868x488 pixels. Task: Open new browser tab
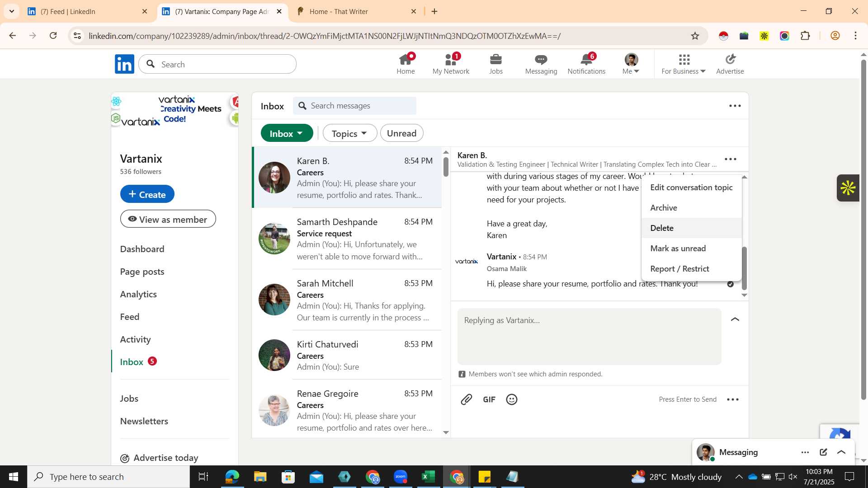(x=434, y=11)
